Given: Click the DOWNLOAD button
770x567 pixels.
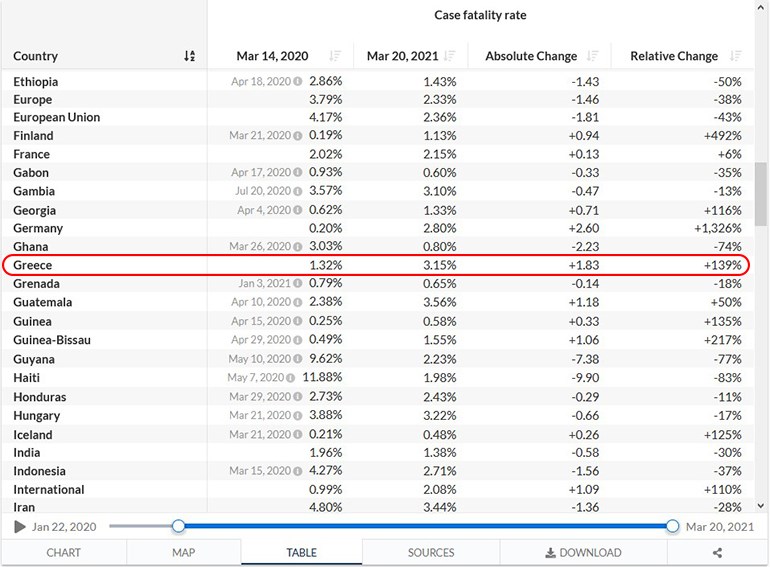Looking at the screenshot, I should (x=583, y=553).
